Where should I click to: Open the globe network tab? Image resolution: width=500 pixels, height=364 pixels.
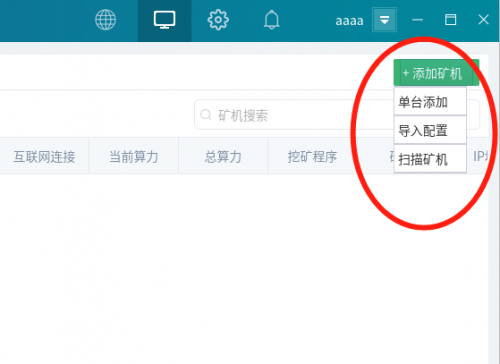tap(105, 20)
